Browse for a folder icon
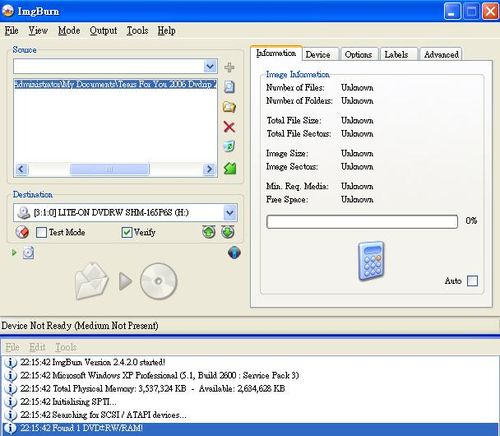Screen dimensions: 500x436 click(229, 107)
